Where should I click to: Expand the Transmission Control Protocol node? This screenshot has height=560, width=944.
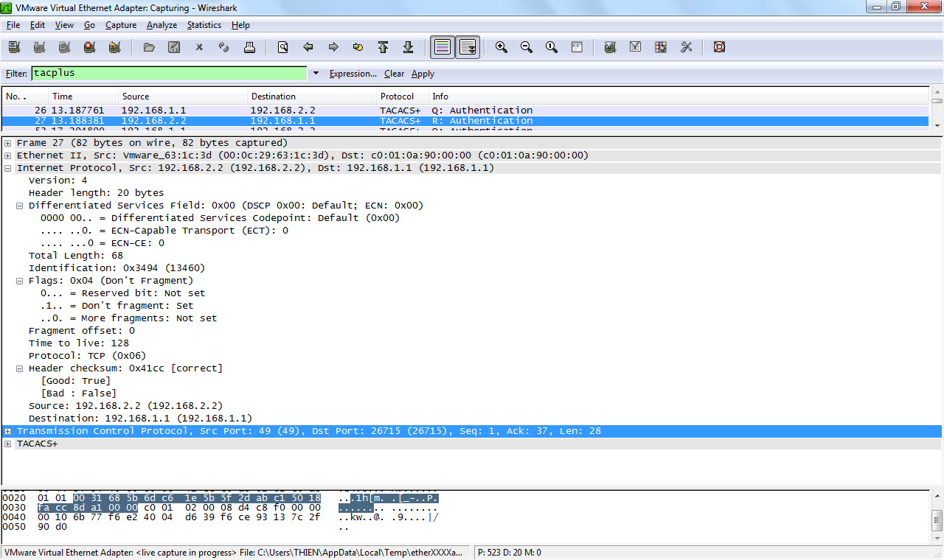[8, 431]
